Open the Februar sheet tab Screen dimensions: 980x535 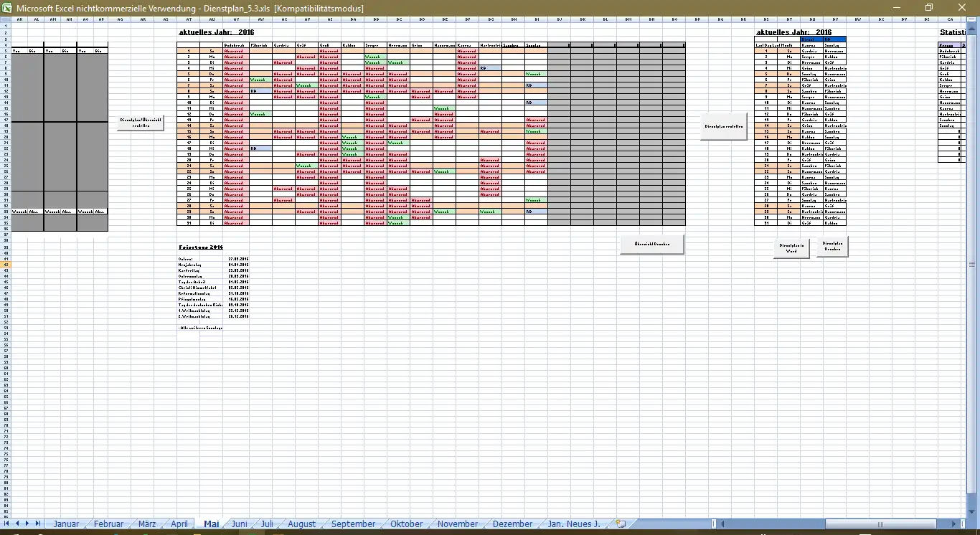coord(109,524)
